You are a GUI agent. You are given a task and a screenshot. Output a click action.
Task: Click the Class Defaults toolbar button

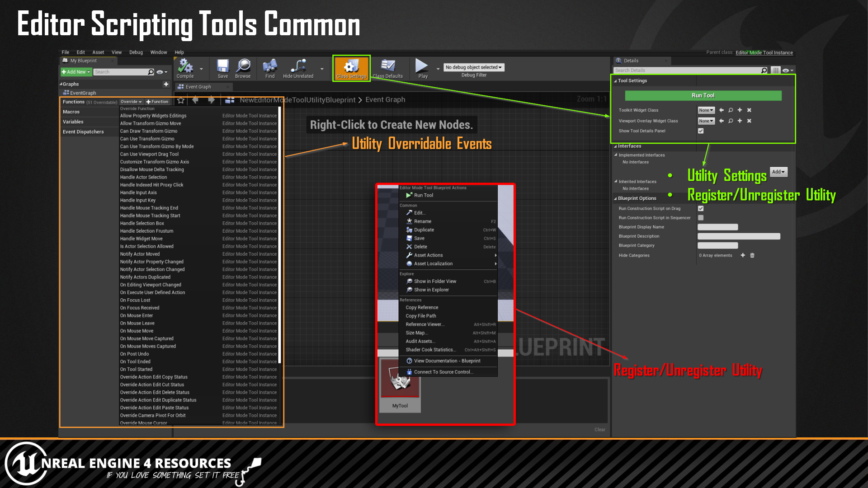click(x=387, y=67)
